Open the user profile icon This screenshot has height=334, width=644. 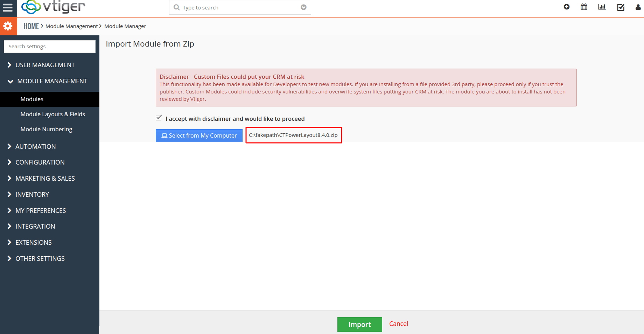(x=638, y=7)
